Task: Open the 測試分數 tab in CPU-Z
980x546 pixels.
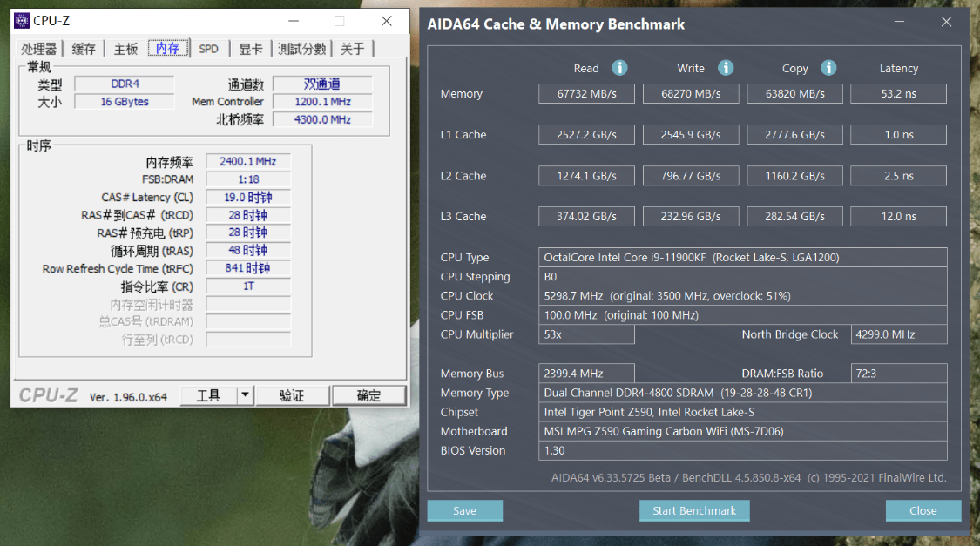Action: point(302,49)
